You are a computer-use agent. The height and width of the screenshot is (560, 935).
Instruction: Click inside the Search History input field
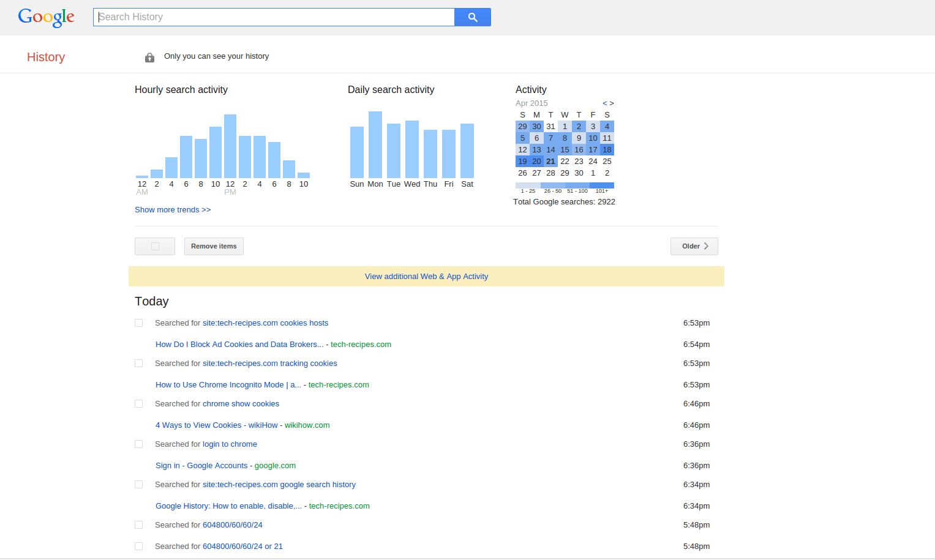click(274, 17)
